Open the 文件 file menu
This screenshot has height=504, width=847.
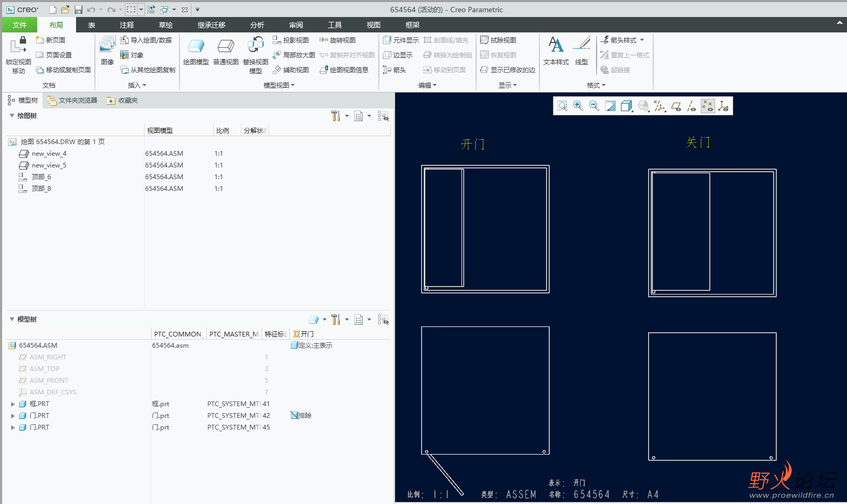[20, 25]
